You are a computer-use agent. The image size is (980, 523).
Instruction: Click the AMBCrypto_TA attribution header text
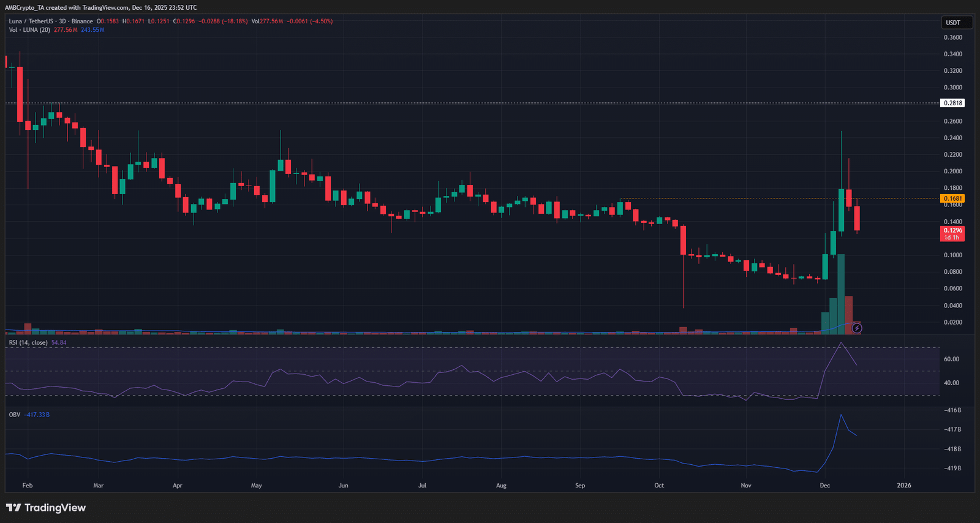101,7
